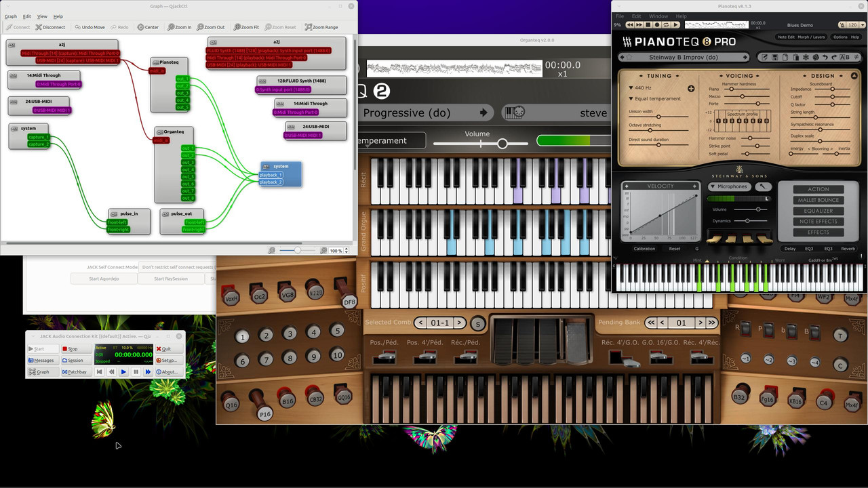Expand the Equal temperament dropdown in Pianoteq

click(x=655, y=99)
